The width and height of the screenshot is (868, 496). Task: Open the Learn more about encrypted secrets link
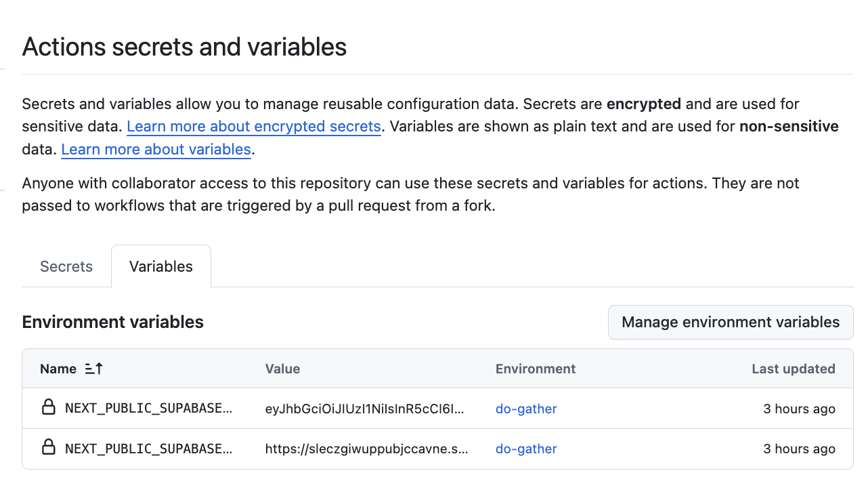[253, 127]
